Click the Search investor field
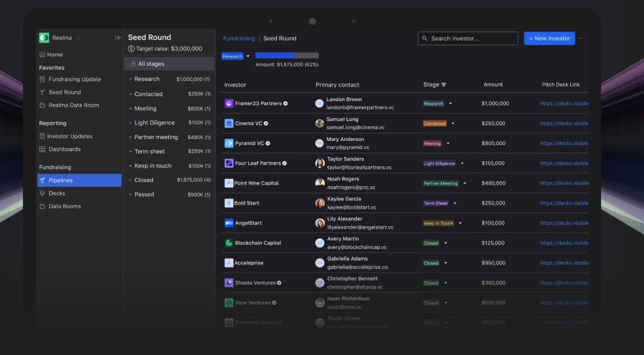This screenshot has width=644, height=355. 468,39
